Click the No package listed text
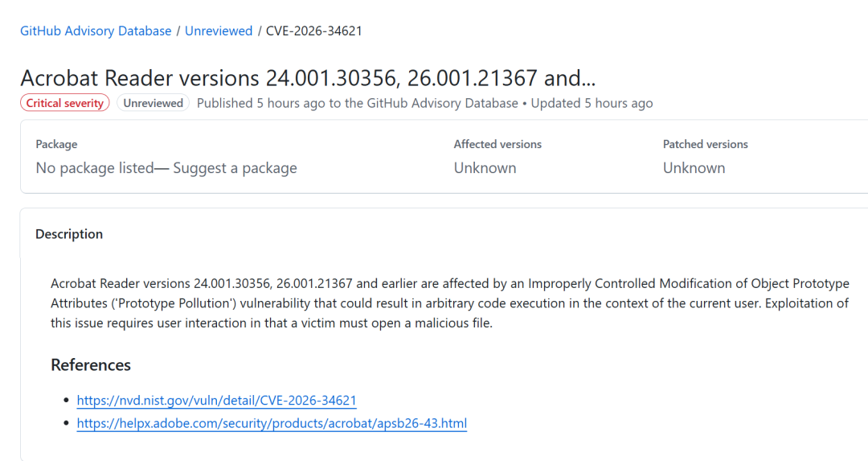 tap(94, 168)
